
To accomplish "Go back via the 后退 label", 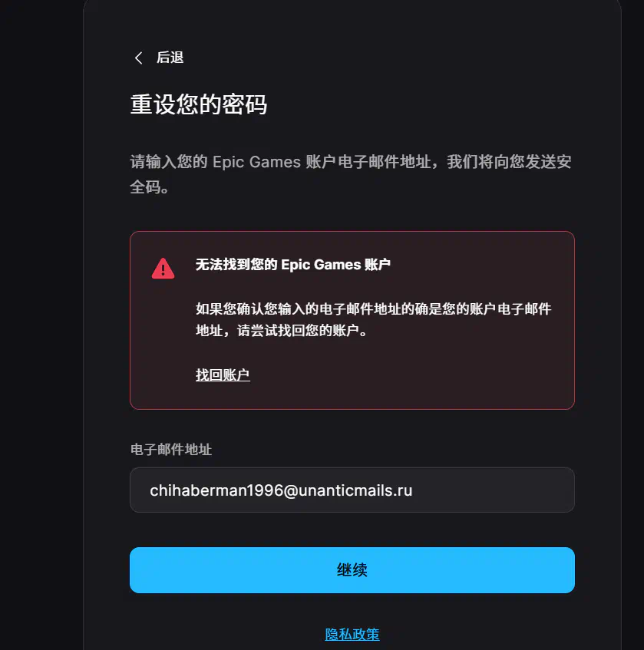I will (x=170, y=58).
